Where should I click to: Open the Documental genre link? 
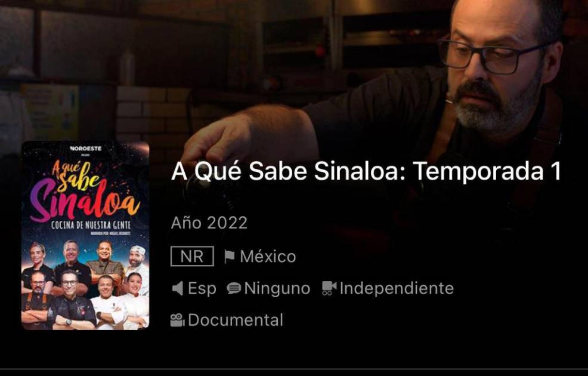pyautogui.click(x=236, y=320)
